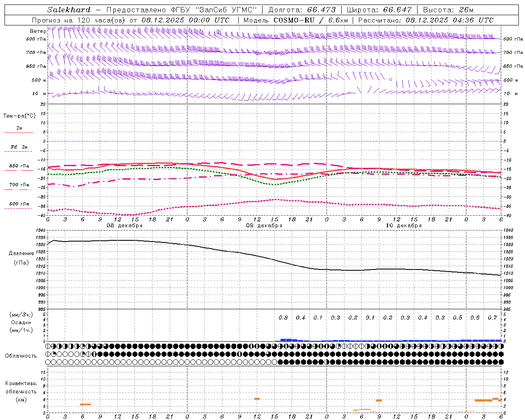The image size is (525, 420).
Task: Click the 0.6 three-hour precipitation value
Action: [x=475, y=318]
